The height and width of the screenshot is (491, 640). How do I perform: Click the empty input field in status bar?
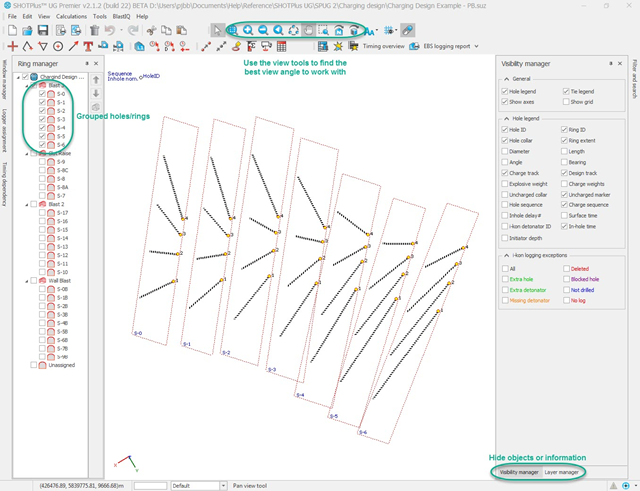pos(150,486)
